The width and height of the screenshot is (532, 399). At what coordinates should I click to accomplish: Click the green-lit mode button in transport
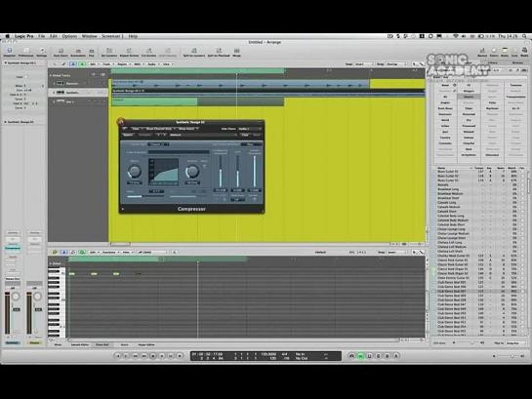coord(360,356)
